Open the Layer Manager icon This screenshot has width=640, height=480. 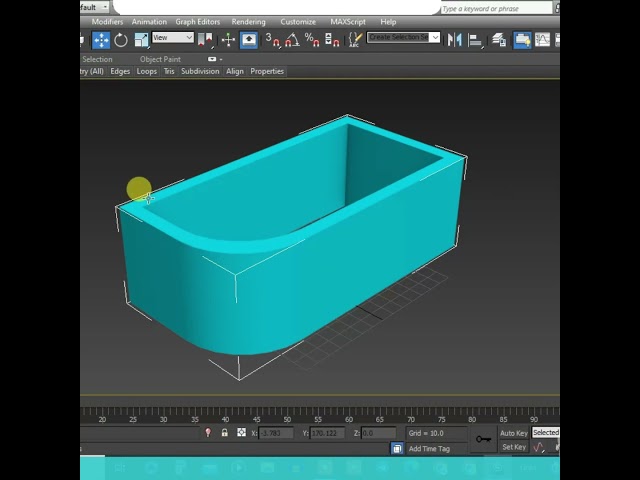pyautogui.click(x=499, y=40)
